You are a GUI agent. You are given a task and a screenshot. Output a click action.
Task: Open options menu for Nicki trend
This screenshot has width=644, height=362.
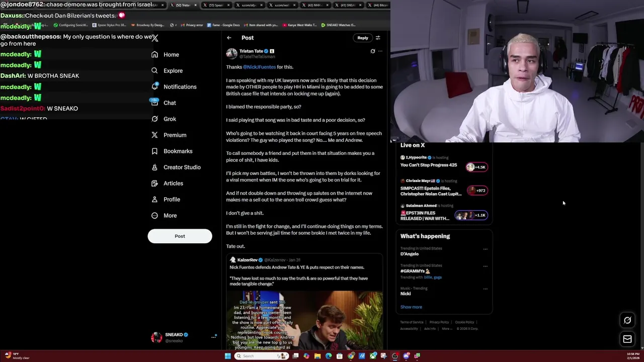[485, 289]
